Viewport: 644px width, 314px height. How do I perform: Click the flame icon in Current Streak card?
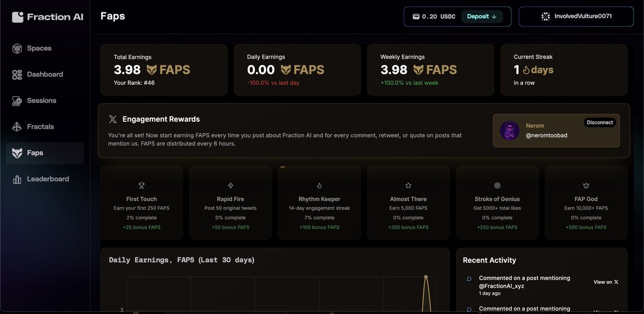click(526, 70)
